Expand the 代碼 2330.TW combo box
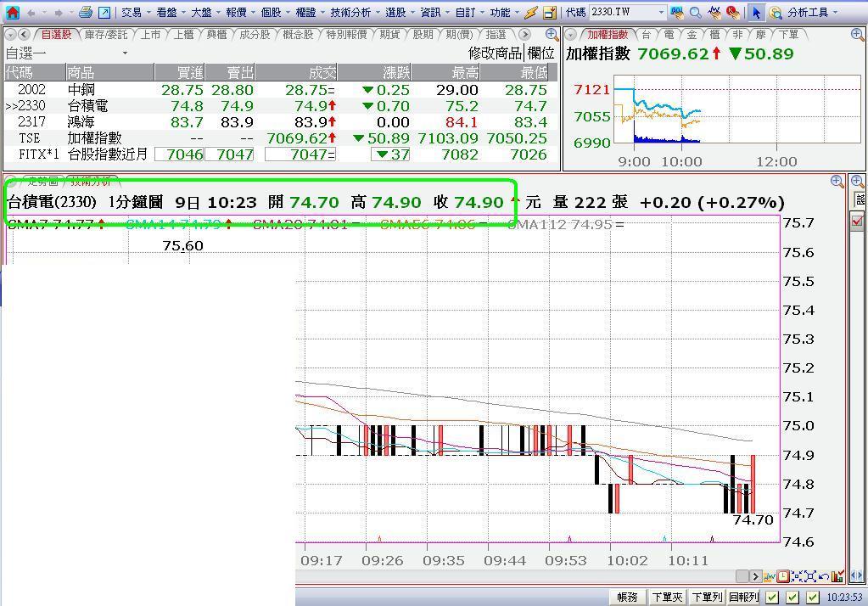This screenshot has width=868, height=606. point(661,12)
